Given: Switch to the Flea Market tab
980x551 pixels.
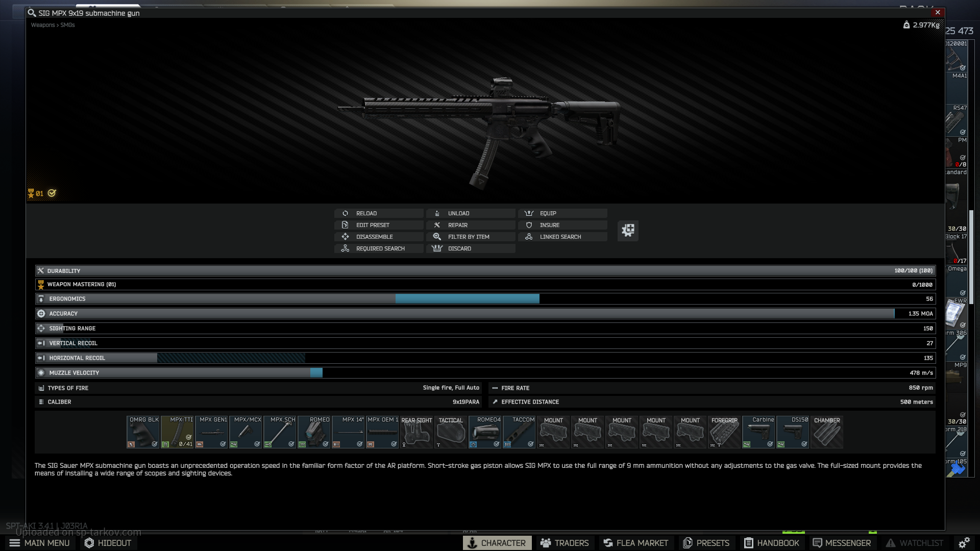Looking at the screenshot, I should click(635, 543).
